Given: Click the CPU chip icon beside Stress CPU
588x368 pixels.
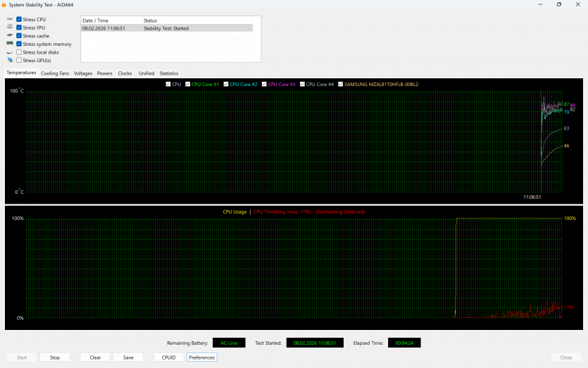Looking at the screenshot, I should [x=10, y=19].
